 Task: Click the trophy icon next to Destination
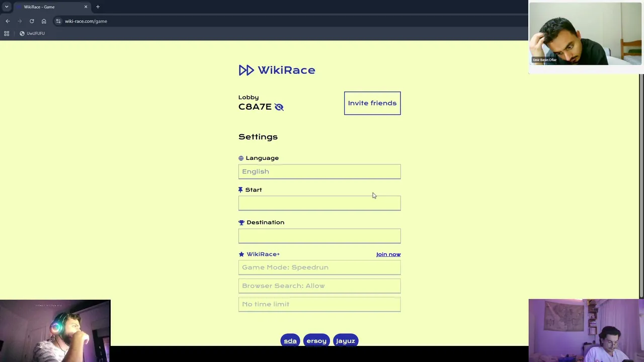click(242, 222)
